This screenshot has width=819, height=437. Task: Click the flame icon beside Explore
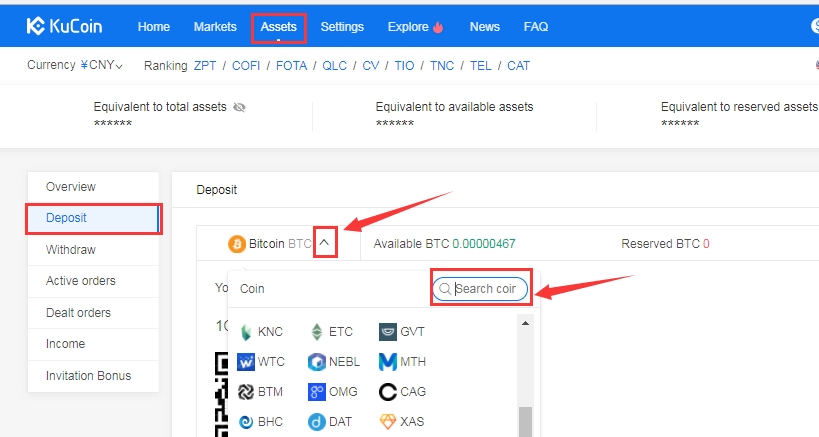click(x=438, y=27)
